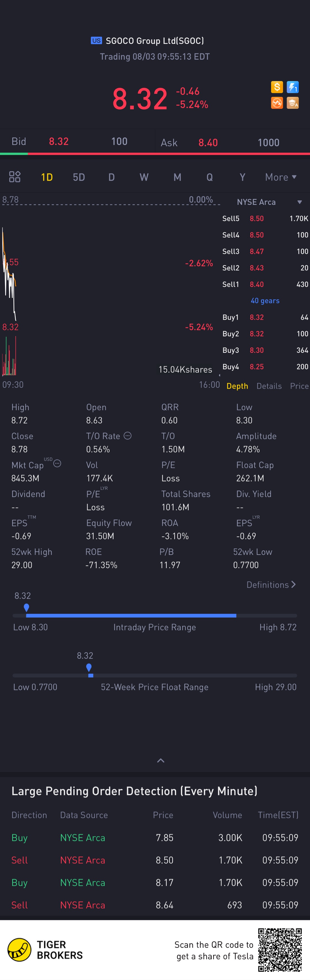Click the Tesla share QR code
310x980 pixels.
(280, 950)
